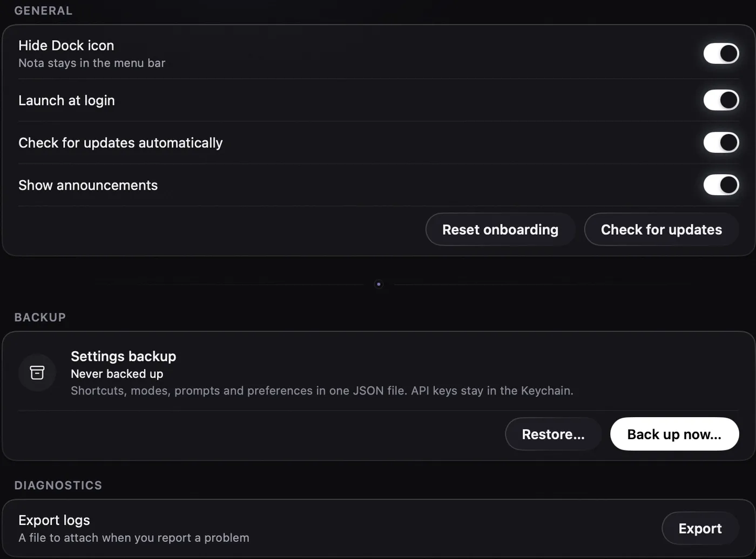The height and width of the screenshot is (559, 756).
Task: Click the Reset onboarding button
Action: coord(500,229)
